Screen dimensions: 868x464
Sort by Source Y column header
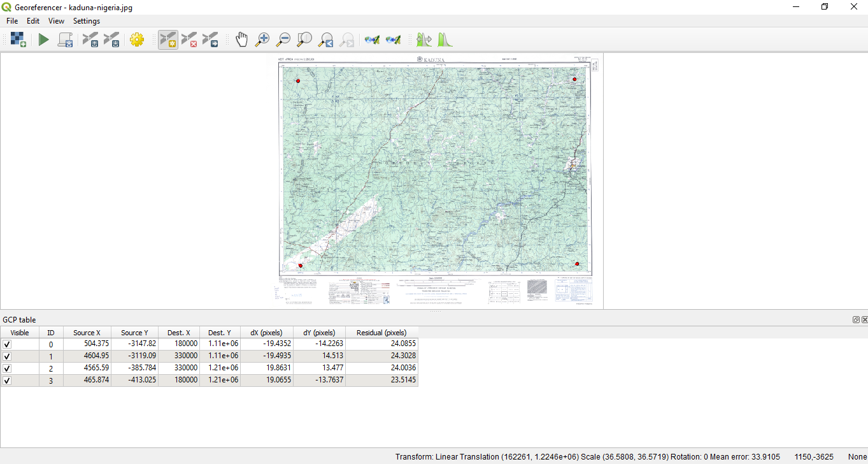135,333
